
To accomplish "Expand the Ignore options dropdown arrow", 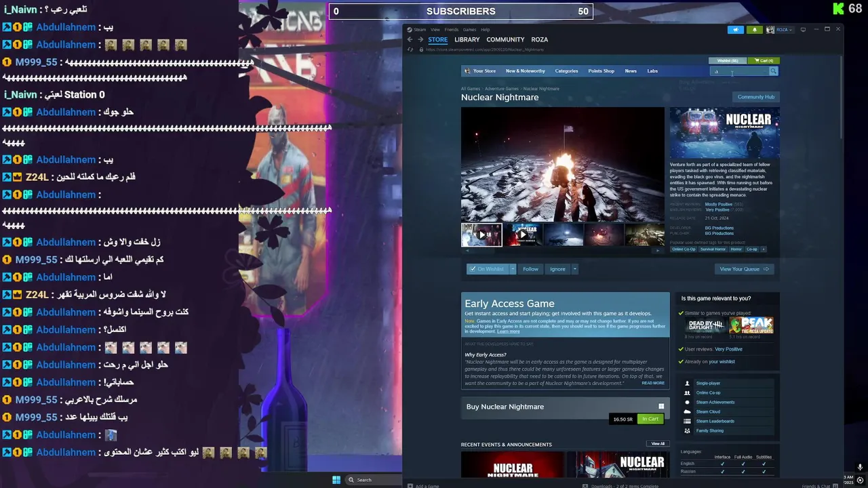I will tap(574, 269).
